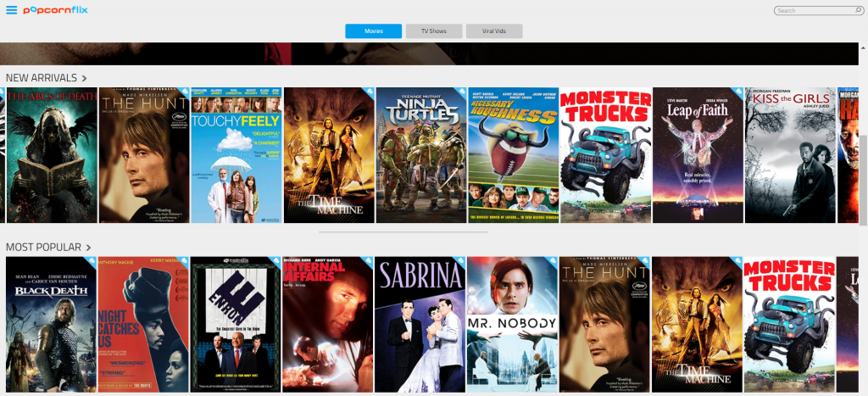Click the scrollbar up arrow
Viewport: 868px width, 396px height.
point(864,47)
